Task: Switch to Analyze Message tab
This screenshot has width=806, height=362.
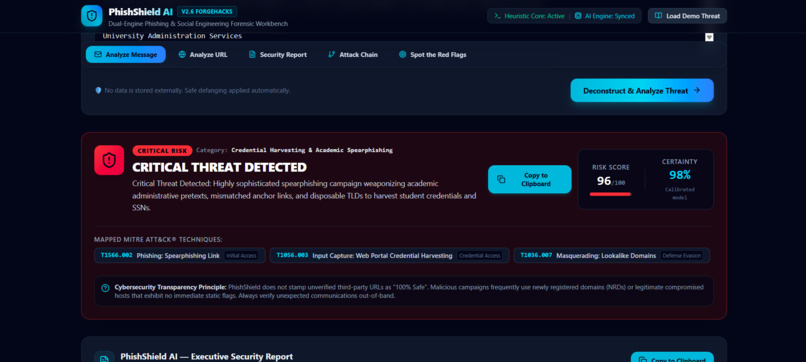Action: 126,55
